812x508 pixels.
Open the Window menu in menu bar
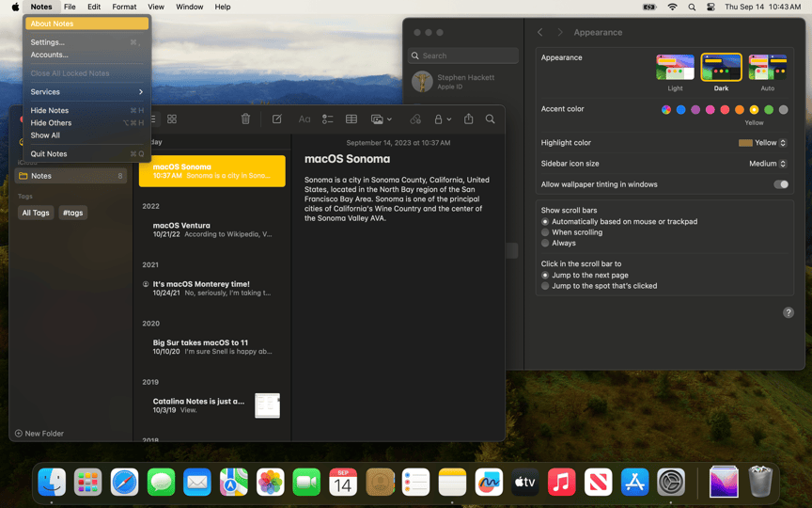tap(190, 7)
